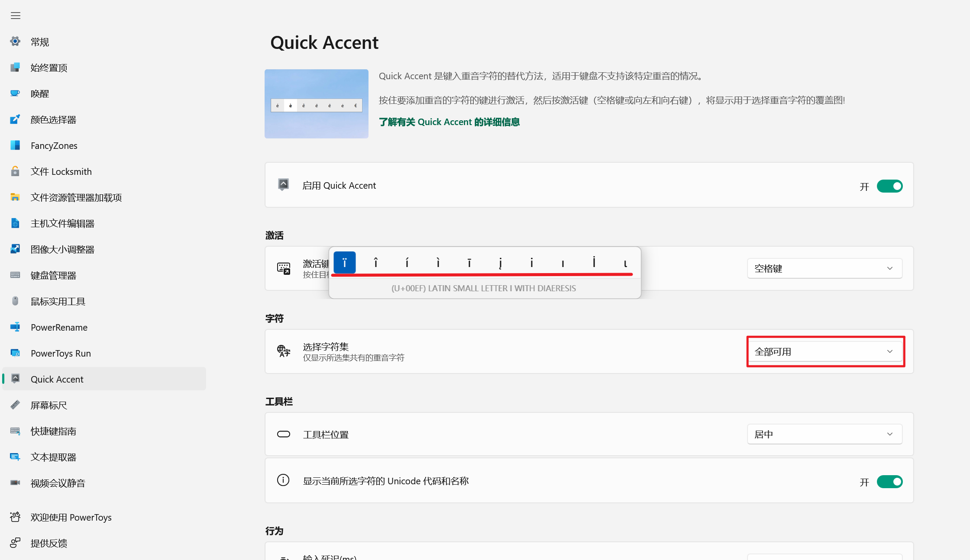Viewport: 970px width, 560px height.
Task: Switch to the PowerToys Run page
Action: 61,353
